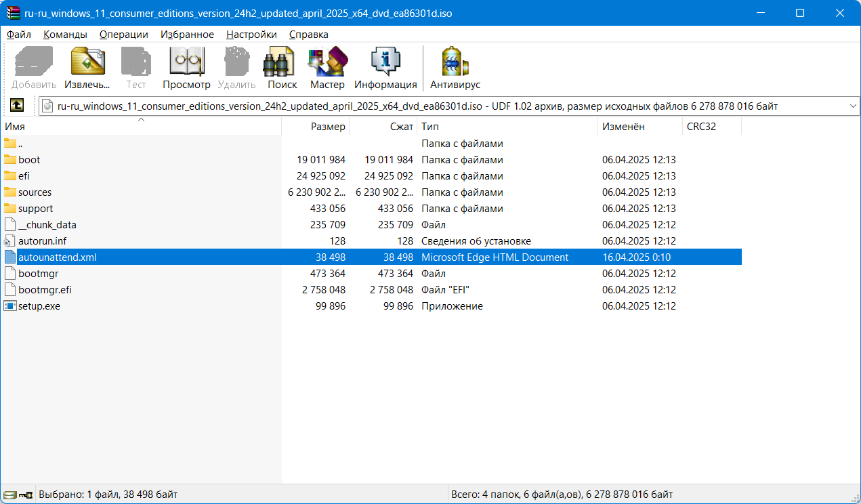Select the sources folder icon
This screenshot has height=504, width=861.
coord(9,192)
